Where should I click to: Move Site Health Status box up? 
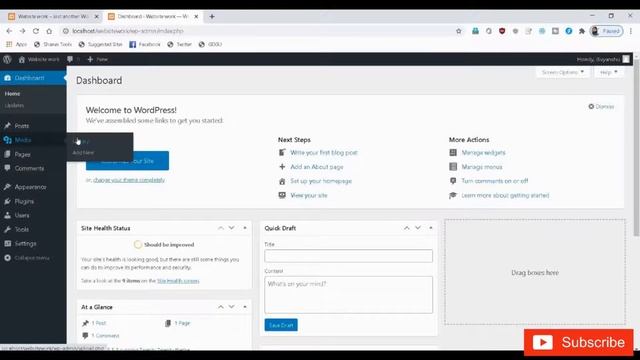(x=220, y=228)
